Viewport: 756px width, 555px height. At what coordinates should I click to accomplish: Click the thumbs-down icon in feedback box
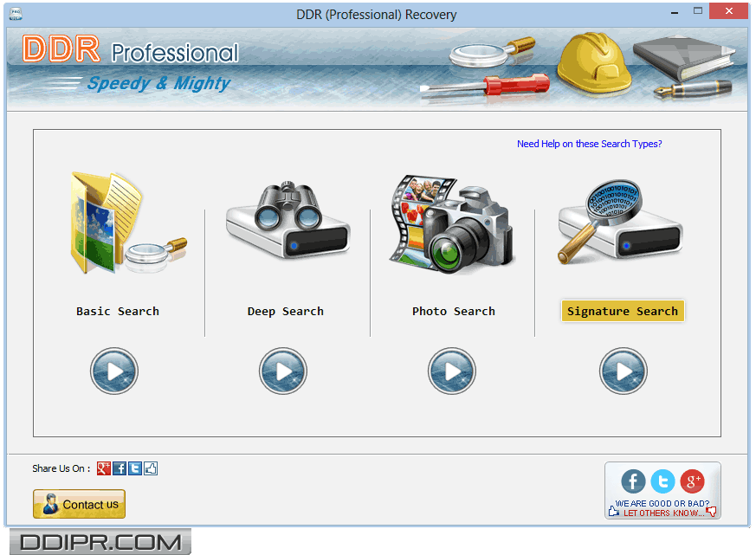711,512
